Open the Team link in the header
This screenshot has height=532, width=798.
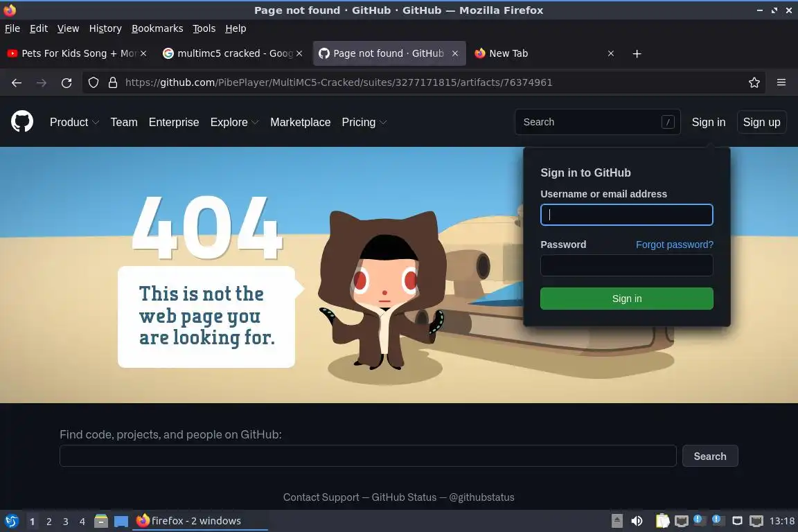(x=124, y=122)
